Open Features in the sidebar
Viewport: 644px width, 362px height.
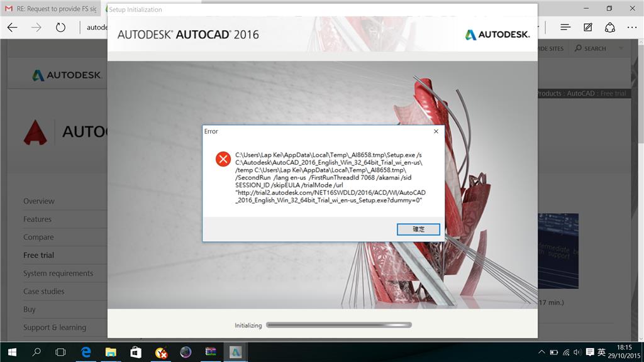[x=37, y=219]
